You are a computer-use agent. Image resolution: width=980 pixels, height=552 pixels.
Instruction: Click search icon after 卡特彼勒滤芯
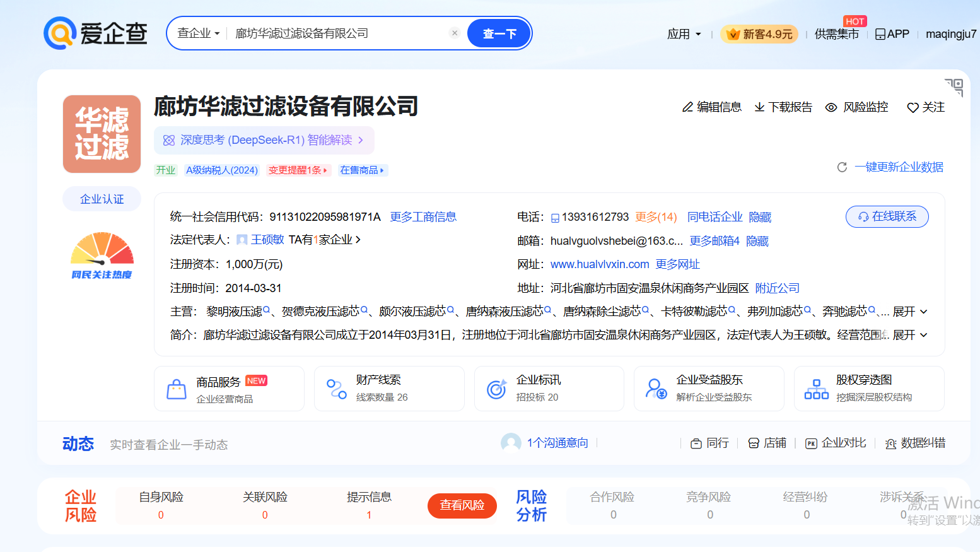[x=732, y=310]
